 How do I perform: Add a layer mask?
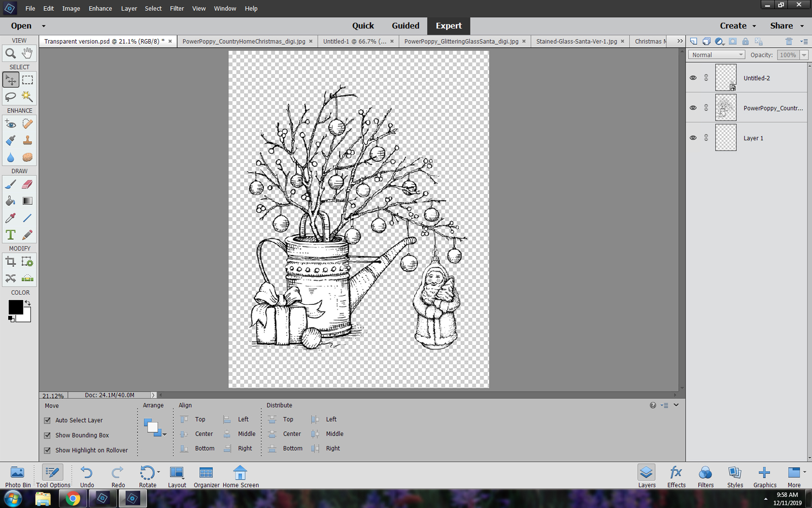[x=732, y=42]
